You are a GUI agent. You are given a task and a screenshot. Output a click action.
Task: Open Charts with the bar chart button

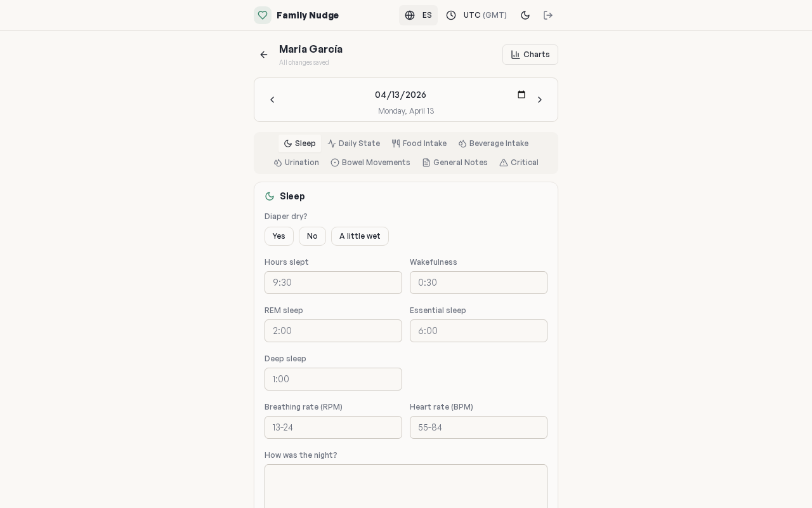tap(530, 55)
